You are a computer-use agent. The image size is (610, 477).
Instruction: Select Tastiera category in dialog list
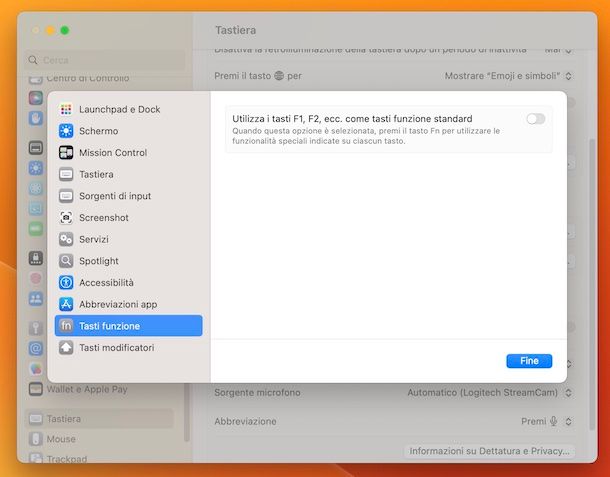pos(128,174)
